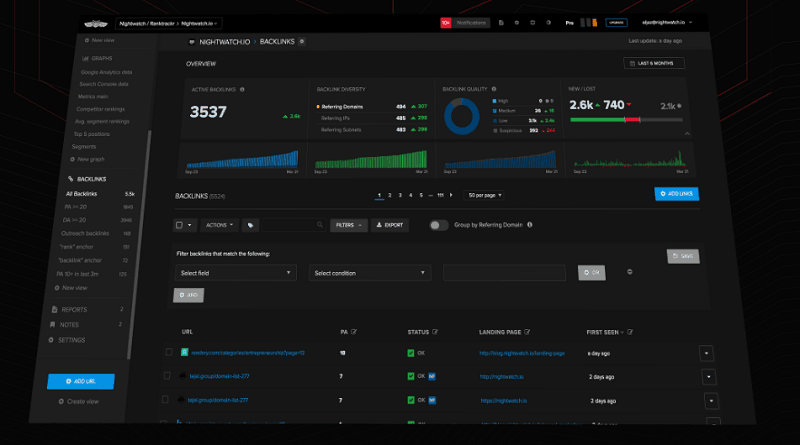Viewport: 800px width, 445px height.
Task: Click the info icon next to Active Backlinks
Action: tap(243, 89)
